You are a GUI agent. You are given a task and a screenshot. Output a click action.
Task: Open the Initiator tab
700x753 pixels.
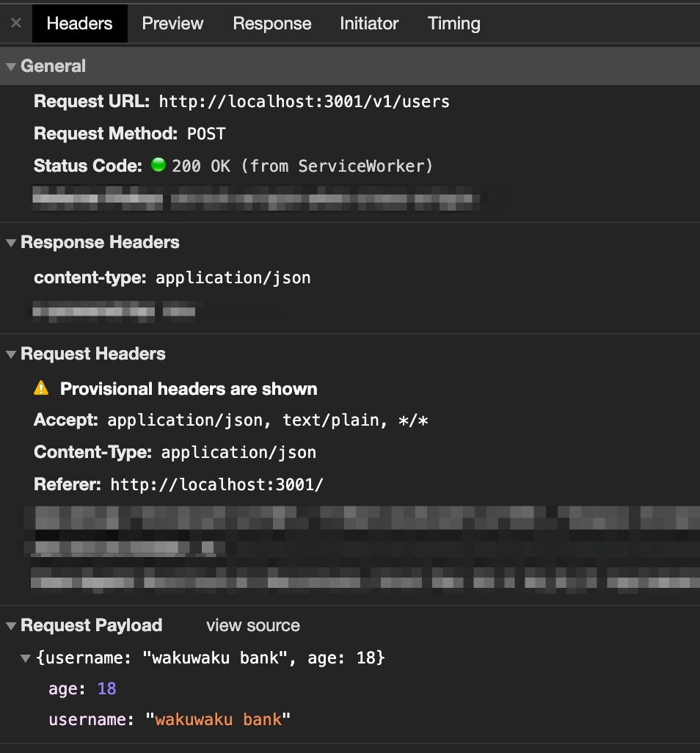point(368,23)
